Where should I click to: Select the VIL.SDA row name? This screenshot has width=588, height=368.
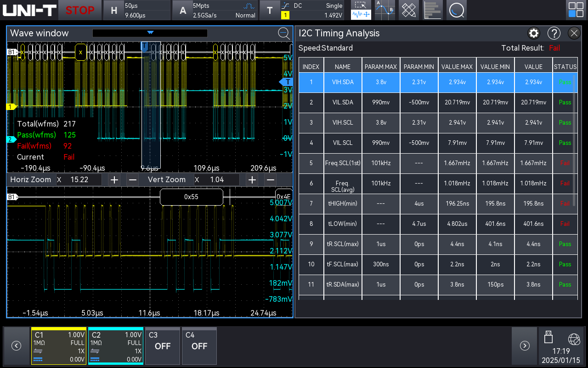click(x=343, y=103)
